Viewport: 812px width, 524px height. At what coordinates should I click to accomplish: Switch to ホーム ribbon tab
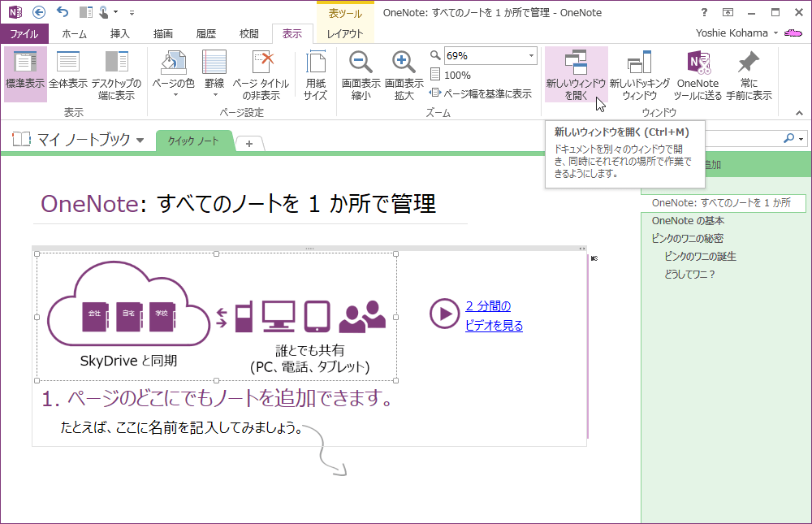click(74, 33)
